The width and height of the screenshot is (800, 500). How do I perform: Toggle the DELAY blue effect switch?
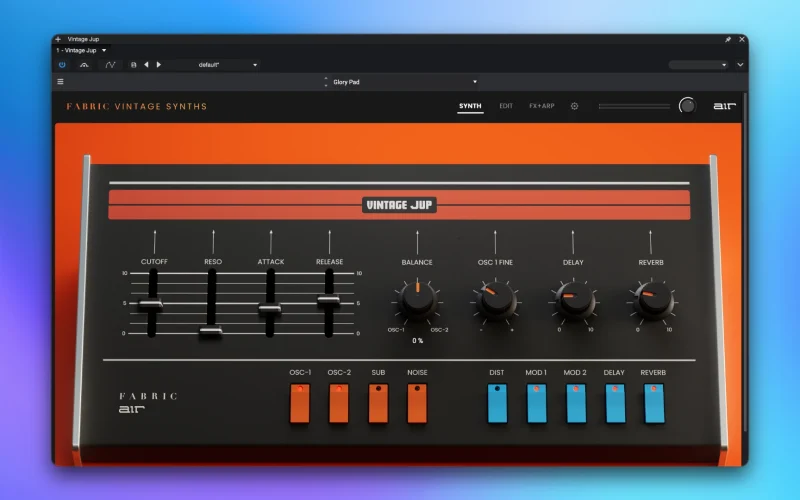tap(615, 404)
